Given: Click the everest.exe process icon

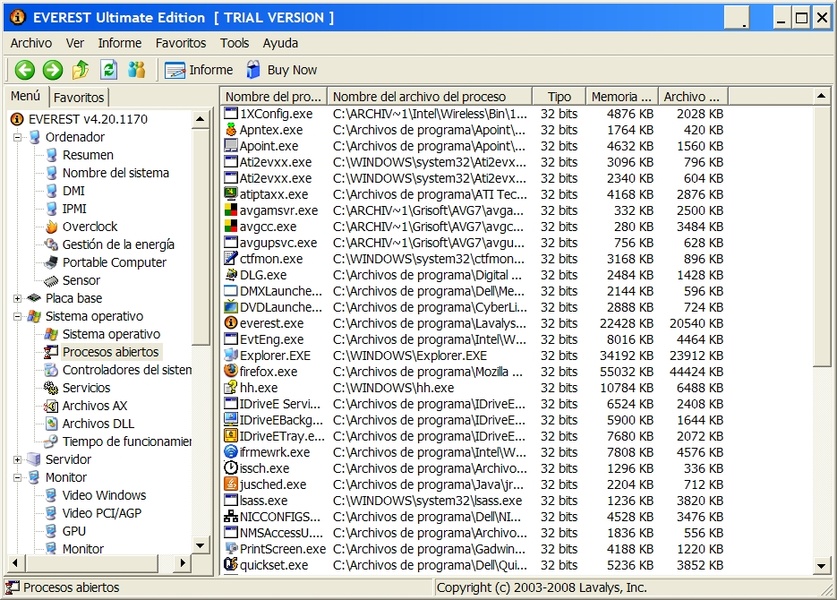Looking at the screenshot, I should 231,323.
